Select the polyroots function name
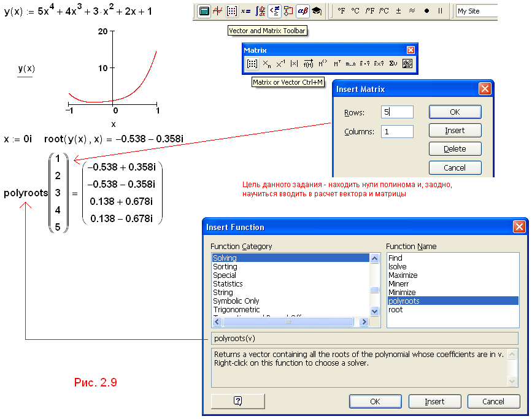 pyautogui.click(x=453, y=301)
